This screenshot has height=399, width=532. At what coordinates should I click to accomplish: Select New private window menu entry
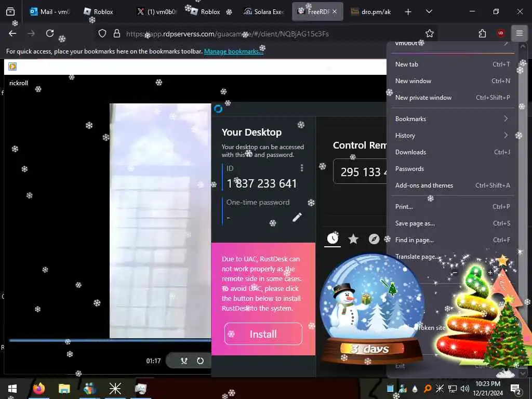(x=453, y=97)
